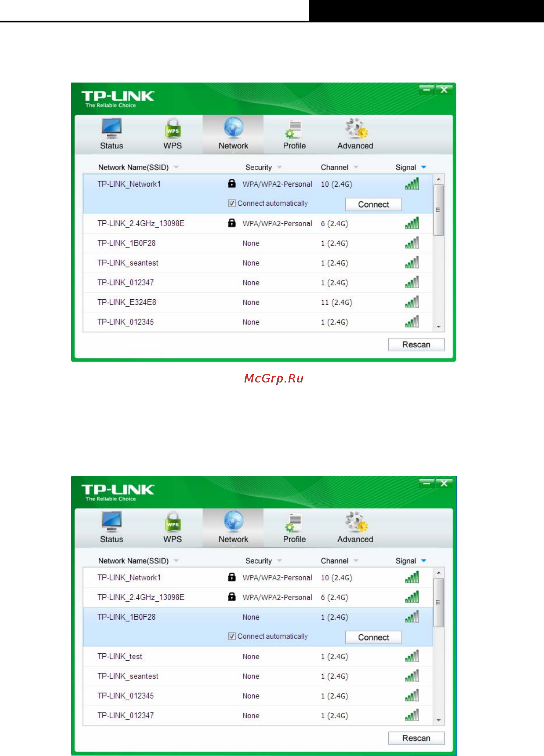The width and height of the screenshot is (544, 756).
Task: Select TP-LINK_1B0F28 row in upper window
Action: point(258,243)
